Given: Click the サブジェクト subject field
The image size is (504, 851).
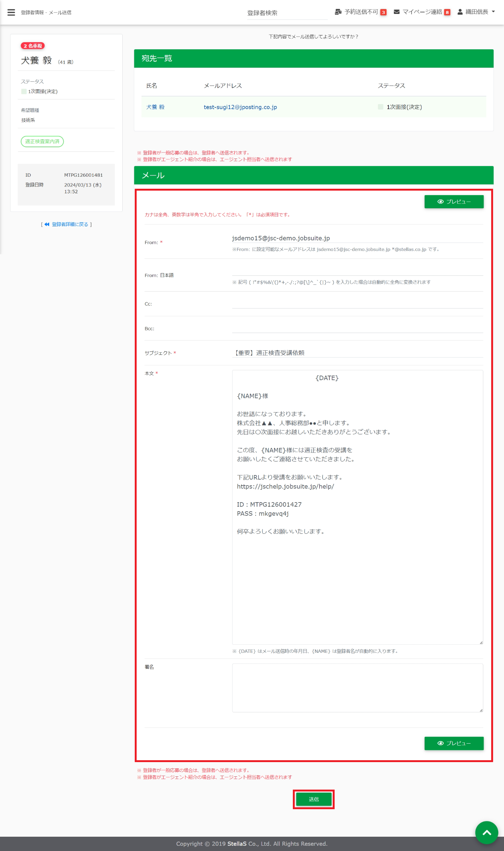Looking at the screenshot, I should [x=357, y=353].
